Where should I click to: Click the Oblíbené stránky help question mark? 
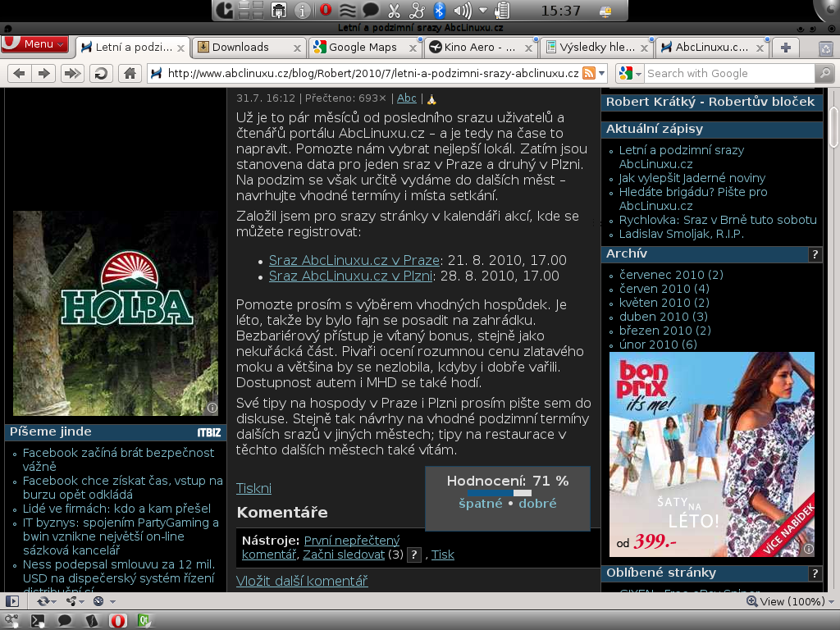pos(815,573)
